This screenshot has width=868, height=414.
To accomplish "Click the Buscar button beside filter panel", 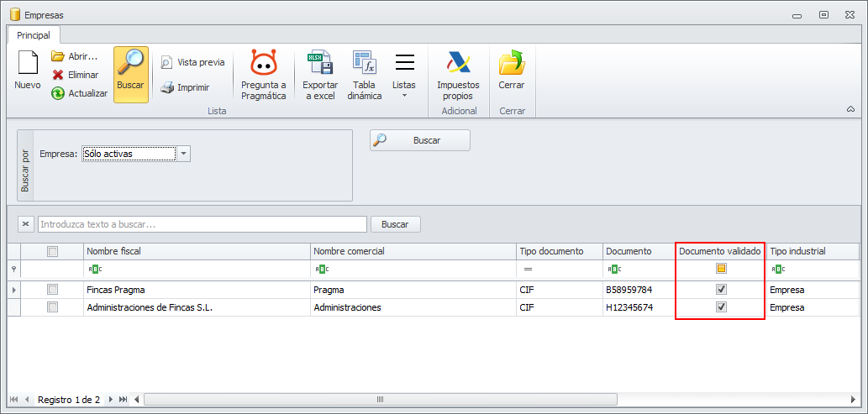I will pos(419,140).
